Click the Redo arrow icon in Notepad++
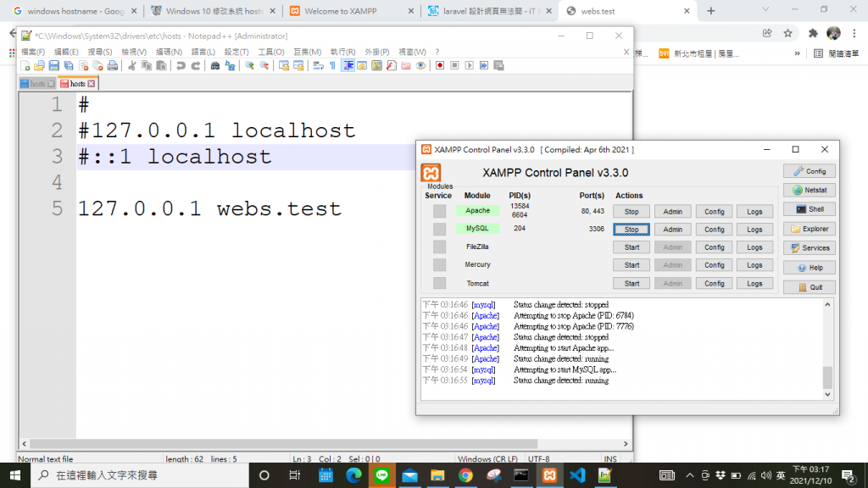Screen dimensions: 868x488 (196, 66)
